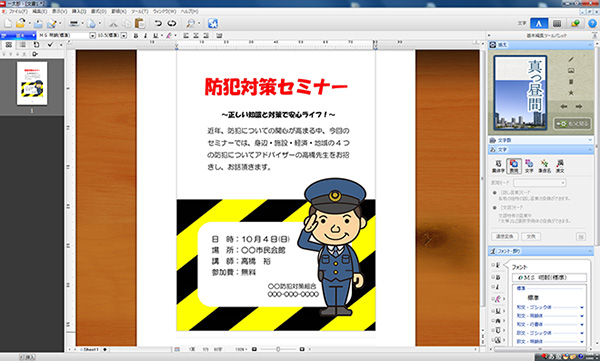Open the font name dropdown in format bar
This screenshot has width=600, height=361.
tap(92, 36)
